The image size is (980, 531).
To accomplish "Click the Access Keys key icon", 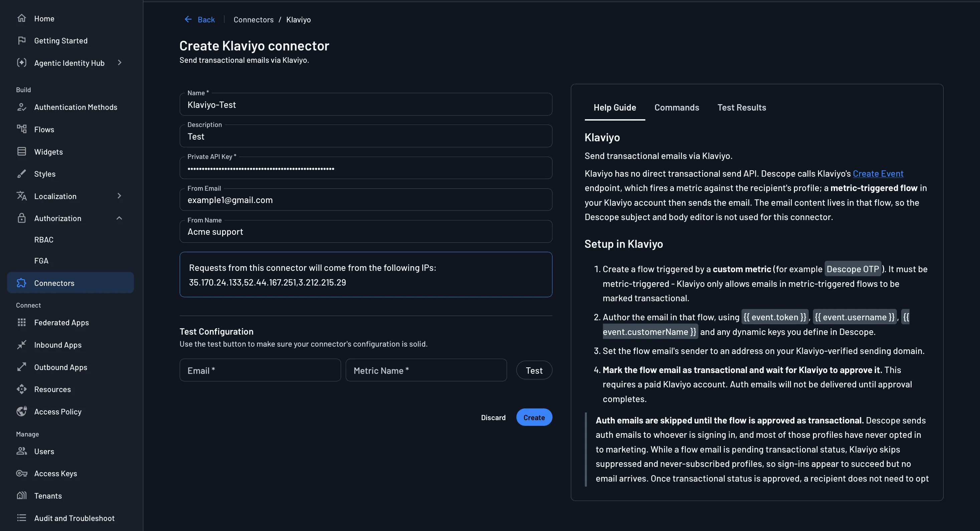I will (22, 474).
